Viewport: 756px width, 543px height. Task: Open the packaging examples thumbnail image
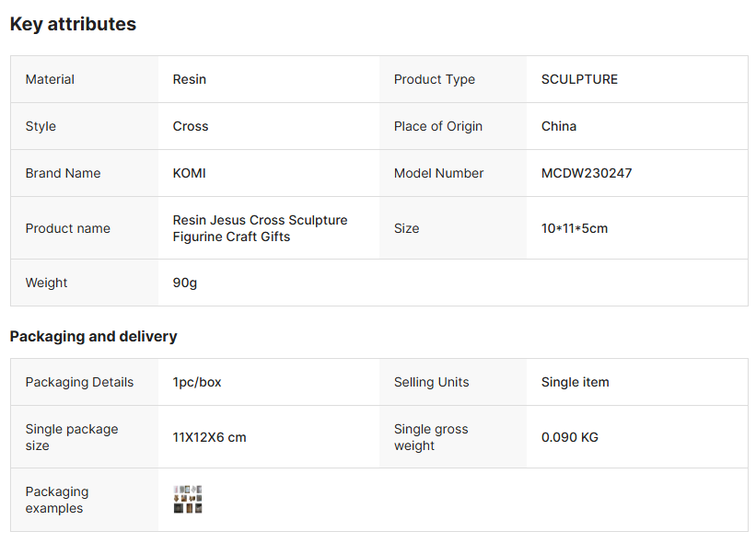tap(188, 499)
